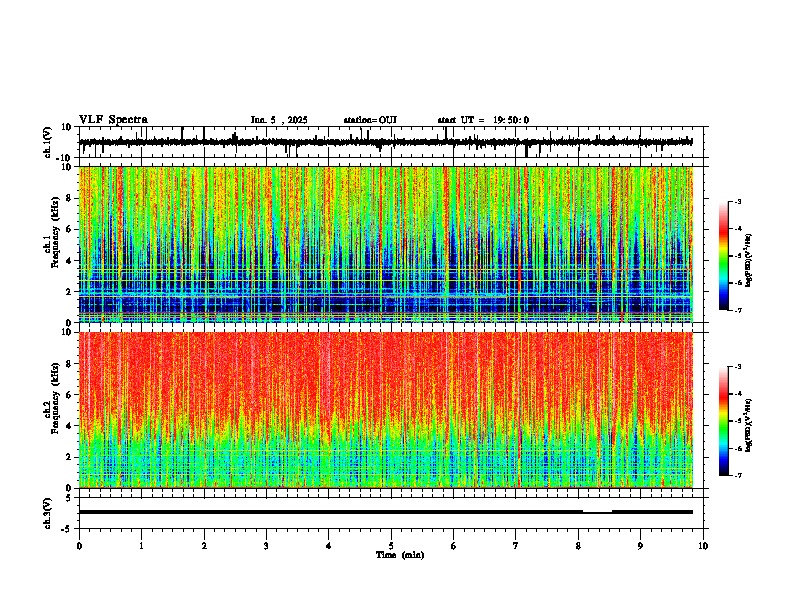
Task: Click the '-4' label of ch.1 color bar
Action: click(737, 229)
